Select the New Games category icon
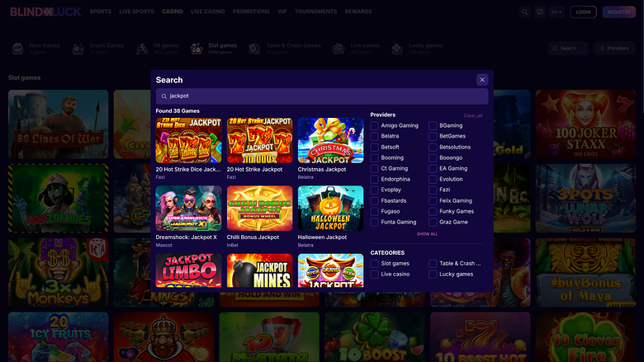Image resolution: width=644 pixels, height=362 pixels. [17, 49]
